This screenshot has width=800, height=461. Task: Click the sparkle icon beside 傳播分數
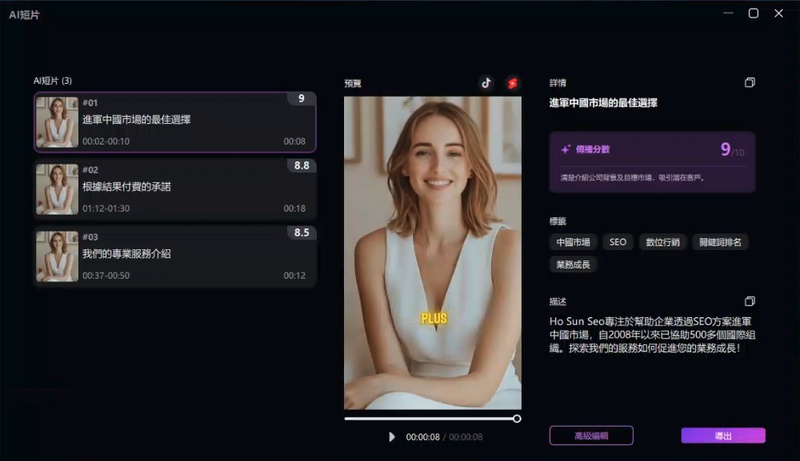(565, 149)
